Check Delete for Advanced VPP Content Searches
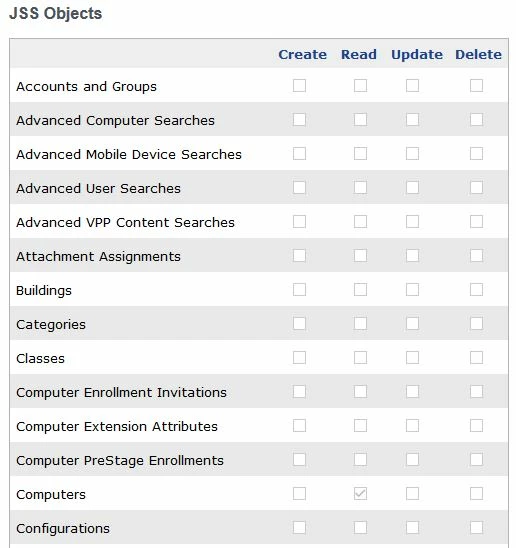The image size is (516, 548). click(x=476, y=221)
